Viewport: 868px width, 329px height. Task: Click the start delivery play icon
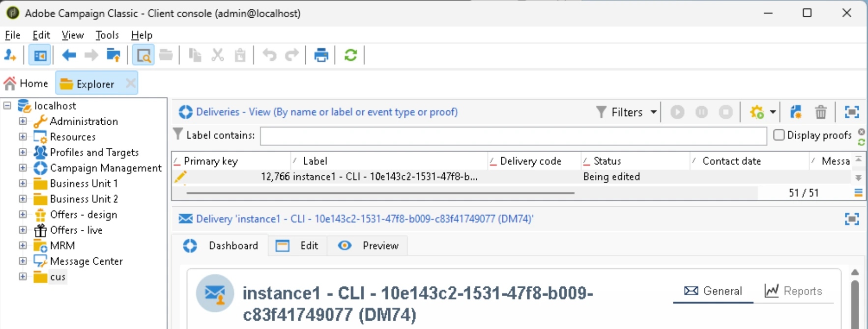(677, 112)
